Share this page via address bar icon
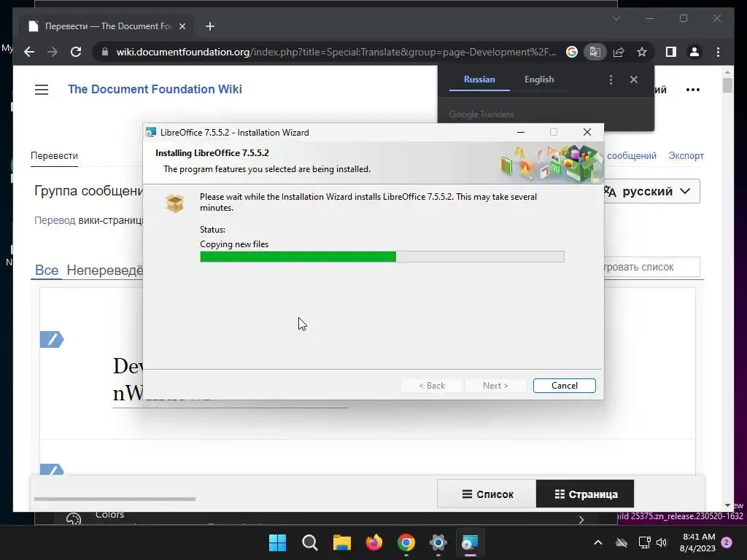The image size is (747, 560). [x=619, y=52]
